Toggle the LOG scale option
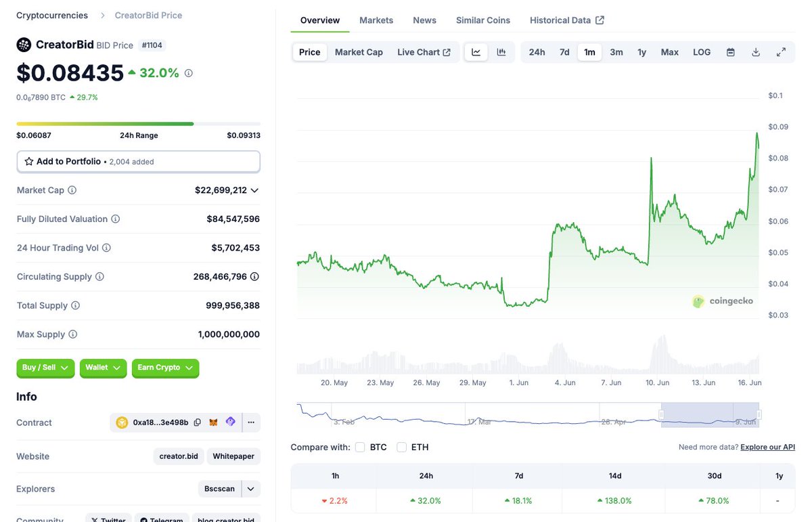812x522 pixels. 702,52
